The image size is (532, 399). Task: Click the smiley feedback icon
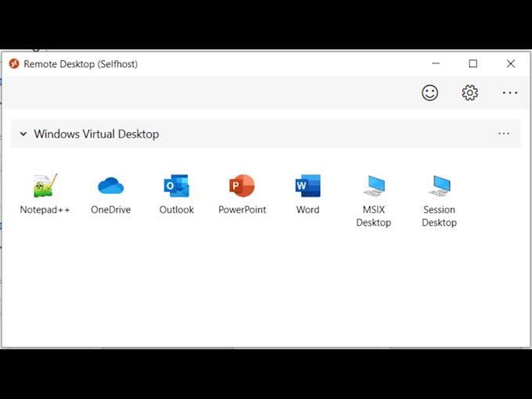click(430, 92)
